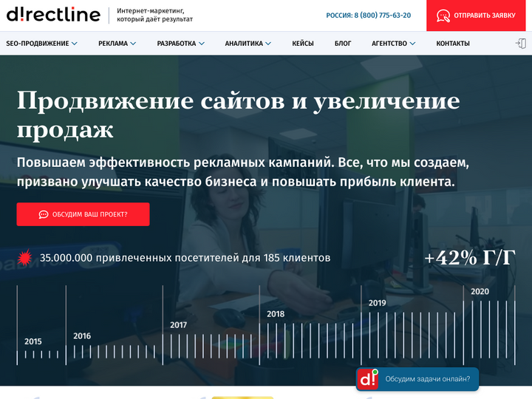The height and width of the screenshot is (399, 532).
Task: Open the Аналитика menu item
Action: 244,44
